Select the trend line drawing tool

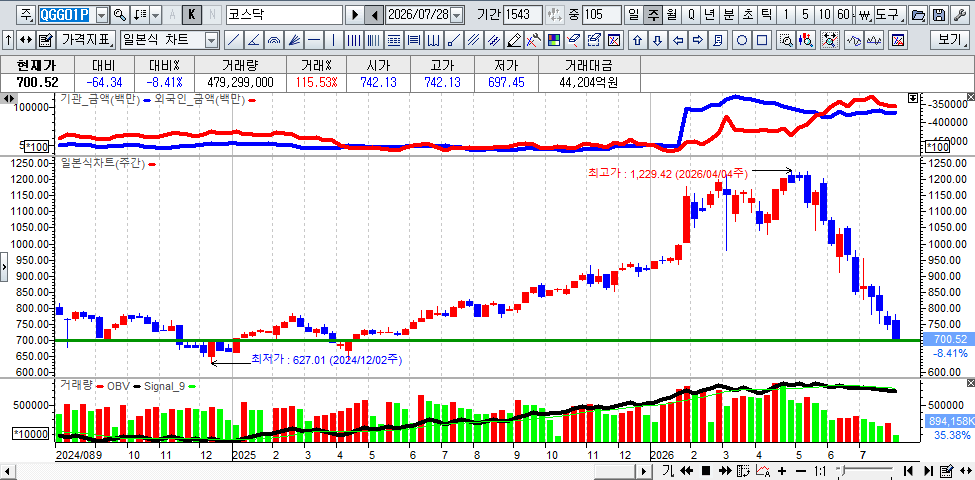[233, 40]
